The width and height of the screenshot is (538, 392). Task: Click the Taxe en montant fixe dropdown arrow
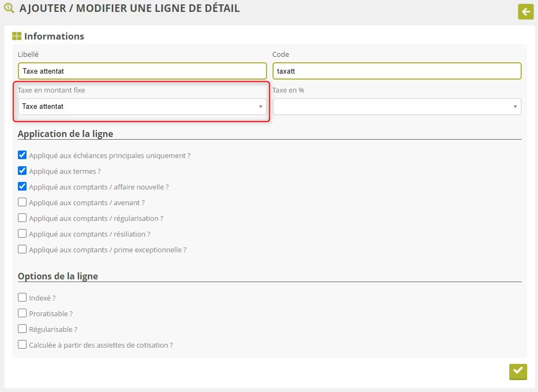pos(261,107)
